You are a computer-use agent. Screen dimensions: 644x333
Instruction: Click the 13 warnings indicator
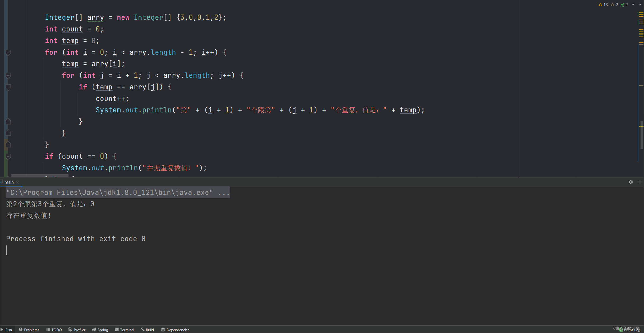click(603, 4)
